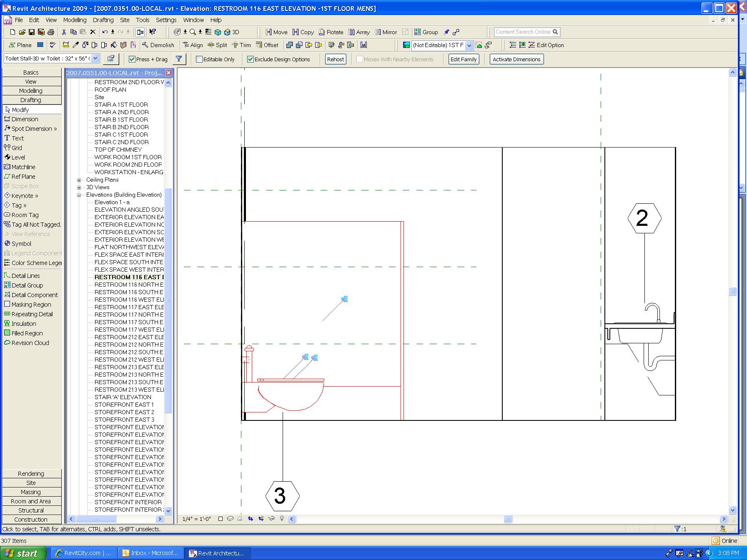747x560 pixels.
Task: Click the Open folder icon
Action: click(x=22, y=32)
